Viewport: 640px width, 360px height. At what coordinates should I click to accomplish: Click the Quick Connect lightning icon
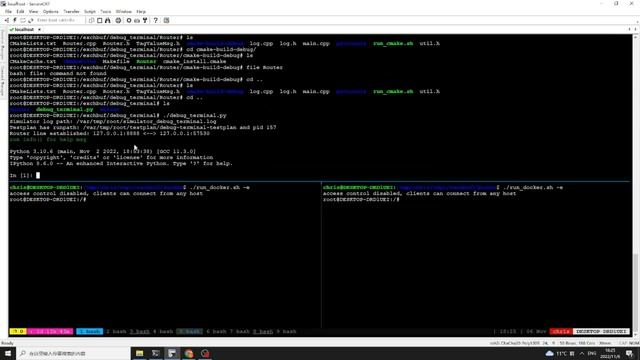(x=15, y=20)
